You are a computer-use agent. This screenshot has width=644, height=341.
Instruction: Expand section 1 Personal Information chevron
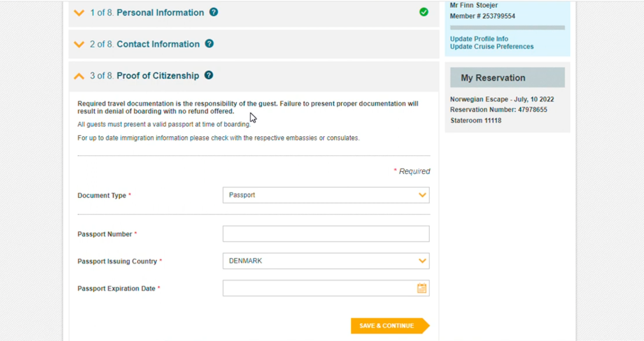tap(79, 13)
